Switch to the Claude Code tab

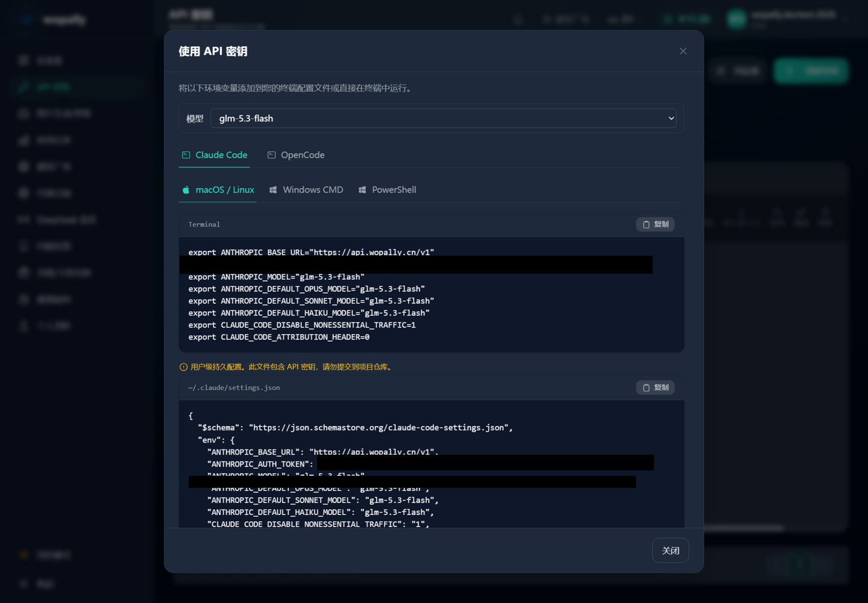[215, 155]
